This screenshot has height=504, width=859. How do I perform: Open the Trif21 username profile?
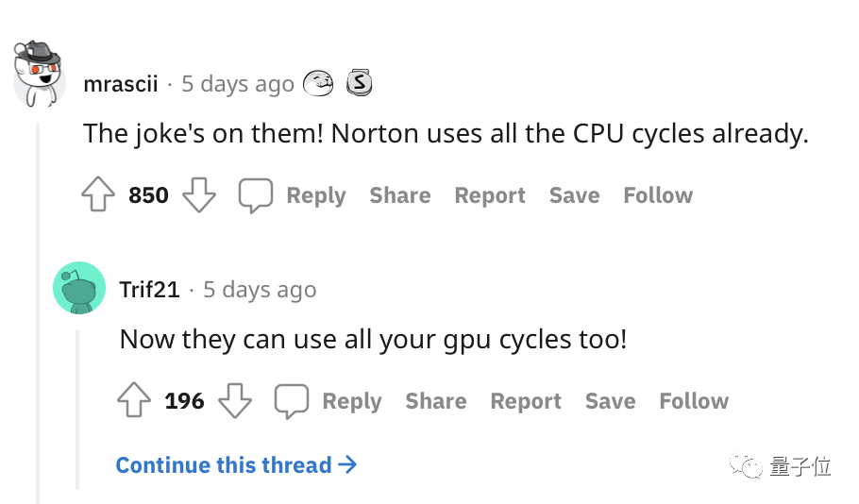(x=149, y=290)
